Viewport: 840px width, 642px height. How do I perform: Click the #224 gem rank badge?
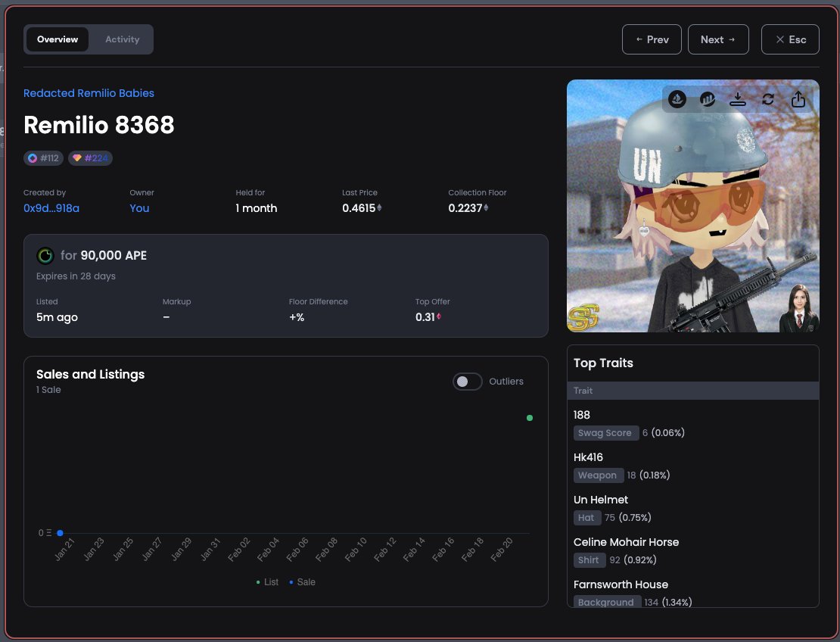90,158
